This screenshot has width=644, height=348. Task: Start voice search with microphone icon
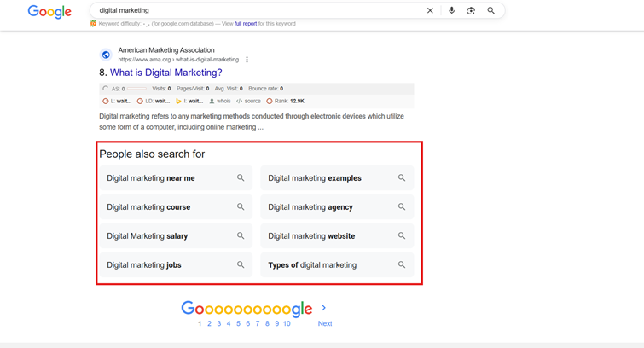click(x=451, y=11)
